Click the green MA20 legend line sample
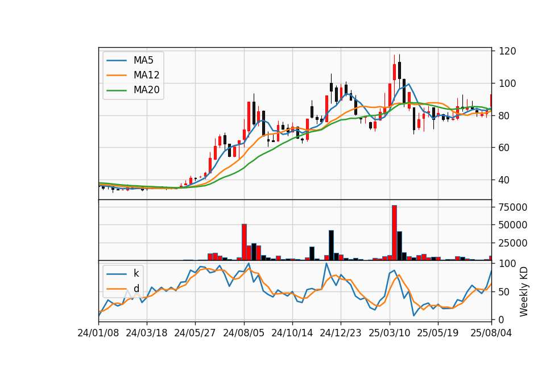 [117, 90]
